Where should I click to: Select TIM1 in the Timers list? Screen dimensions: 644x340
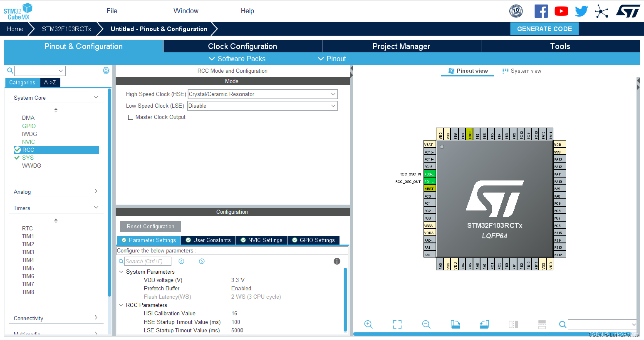(x=28, y=236)
